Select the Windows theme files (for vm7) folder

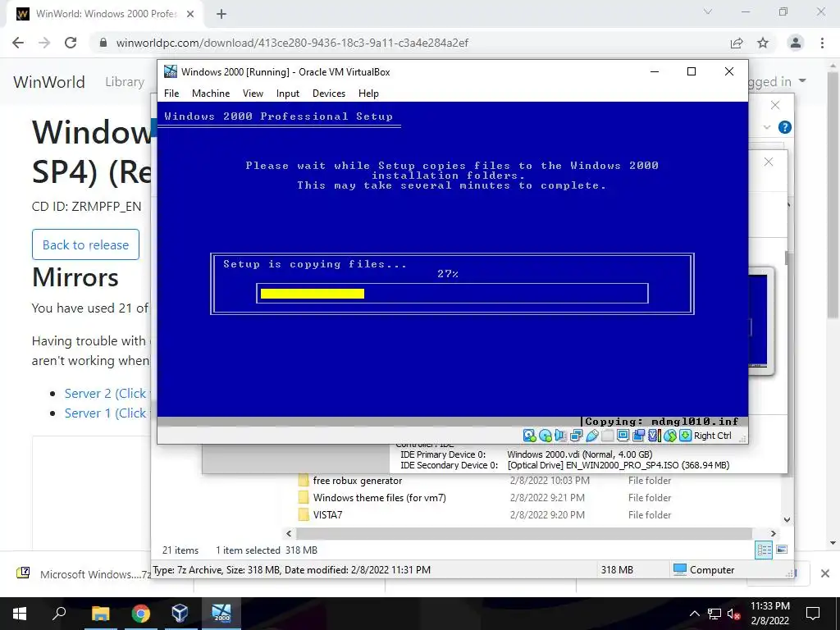pos(379,498)
